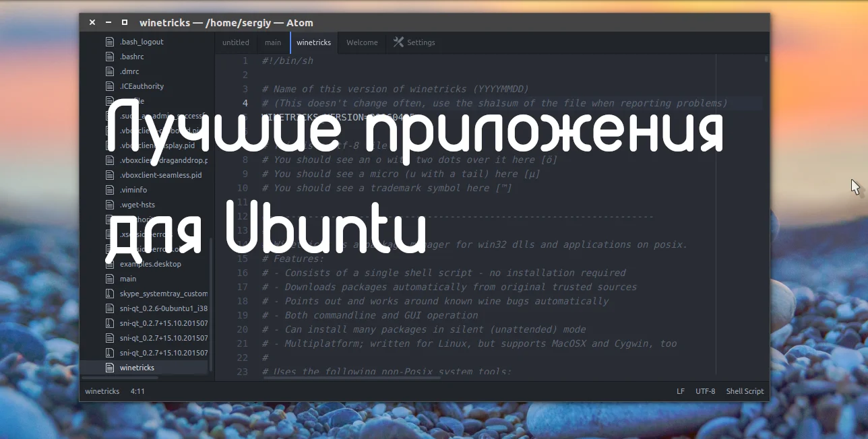Click the 4:11 cursor position indicator
Screen dimensions: 868x439
[x=137, y=391]
